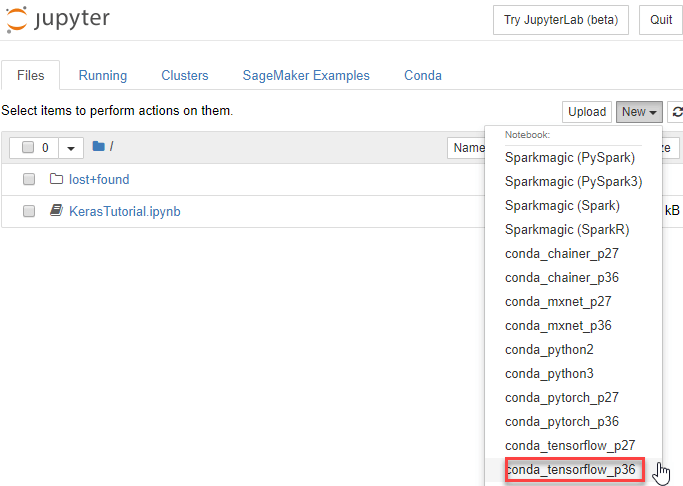Check the lost+found folder checkbox
The width and height of the screenshot is (683, 486).
click(x=29, y=180)
